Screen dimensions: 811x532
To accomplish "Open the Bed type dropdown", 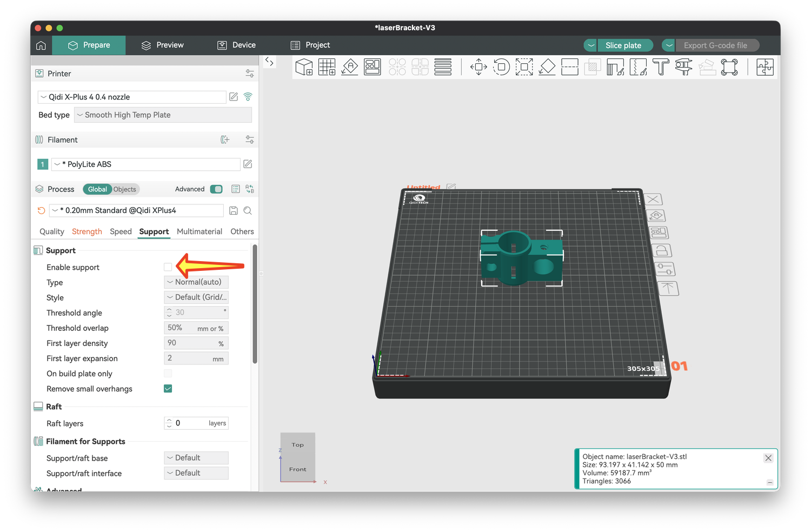I will [163, 115].
